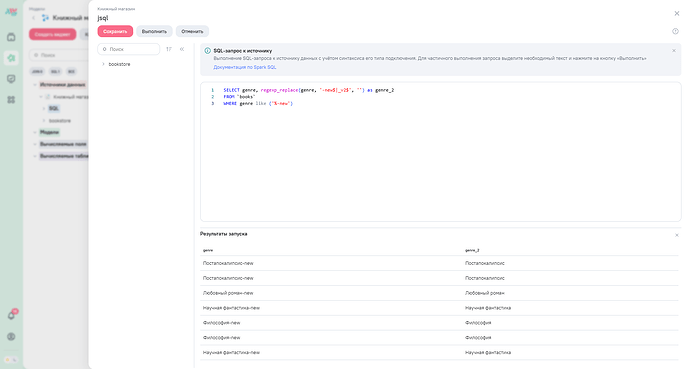Screen dimensions: 690x369
Task: Expand the Вычисляемые таблицы section
Action: point(35,156)
